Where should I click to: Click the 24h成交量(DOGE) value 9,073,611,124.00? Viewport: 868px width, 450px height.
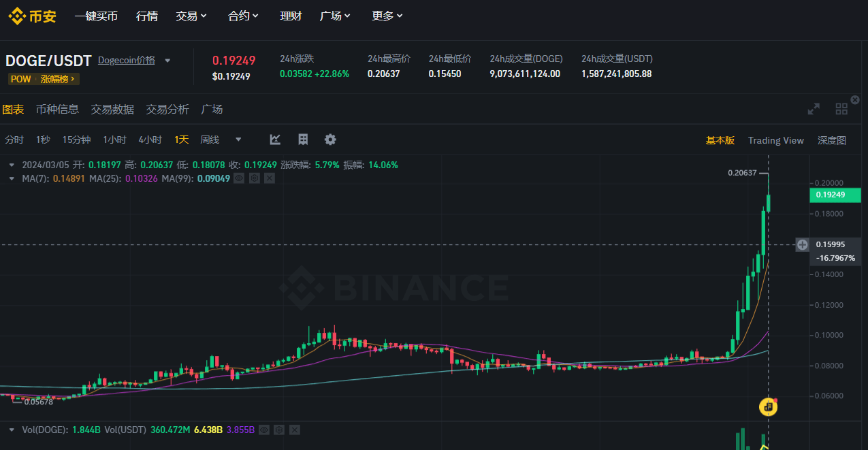[525, 74]
